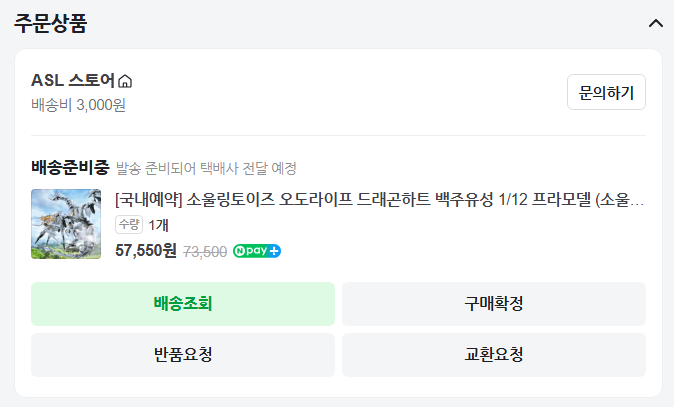Click the 발송 준비되어 택배사 전달 예정 notice
Screen dimensions: 674x407
[206, 168]
